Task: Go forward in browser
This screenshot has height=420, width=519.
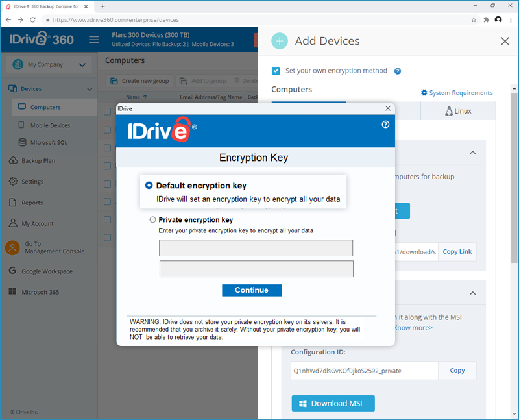Action: coord(21,20)
